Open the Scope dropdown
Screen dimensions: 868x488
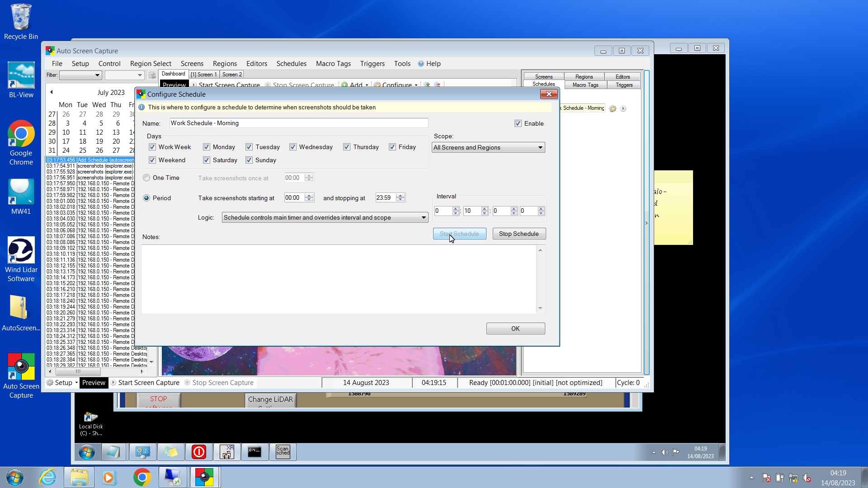point(488,147)
